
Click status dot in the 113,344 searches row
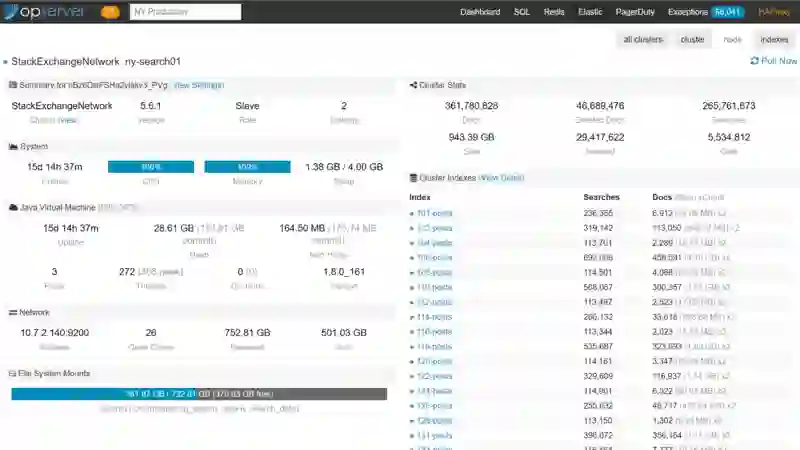click(412, 332)
